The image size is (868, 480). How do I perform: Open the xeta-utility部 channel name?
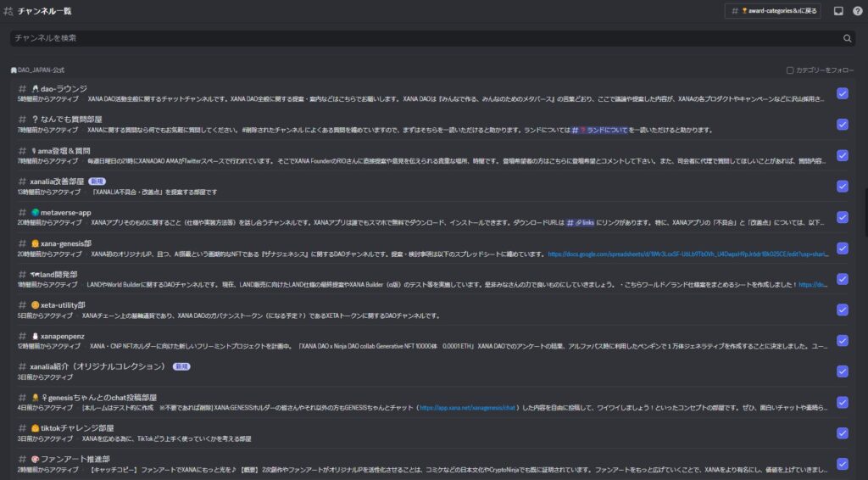(x=63, y=304)
